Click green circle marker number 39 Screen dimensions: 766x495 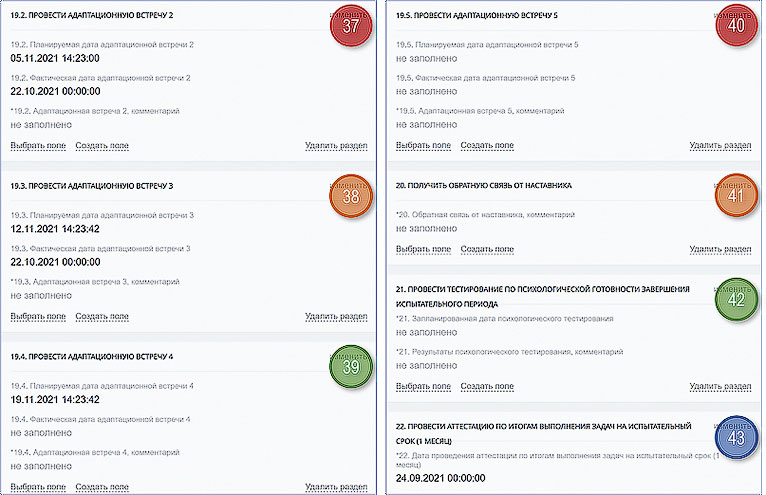[351, 366]
